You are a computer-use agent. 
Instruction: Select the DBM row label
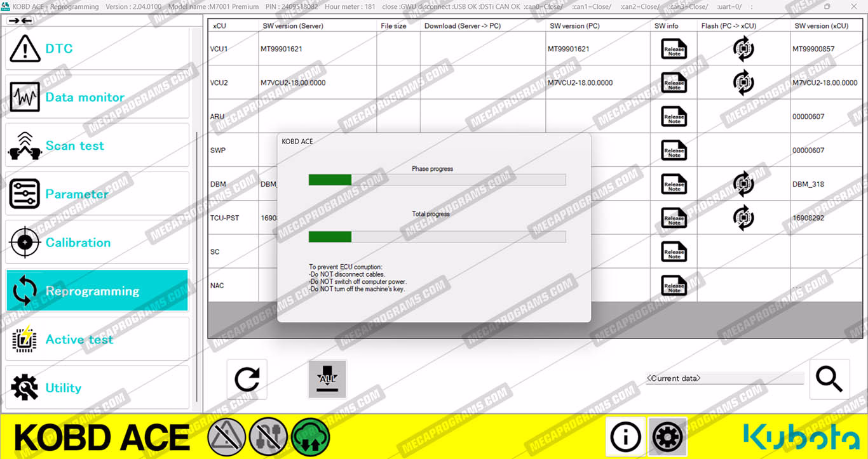pos(218,184)
